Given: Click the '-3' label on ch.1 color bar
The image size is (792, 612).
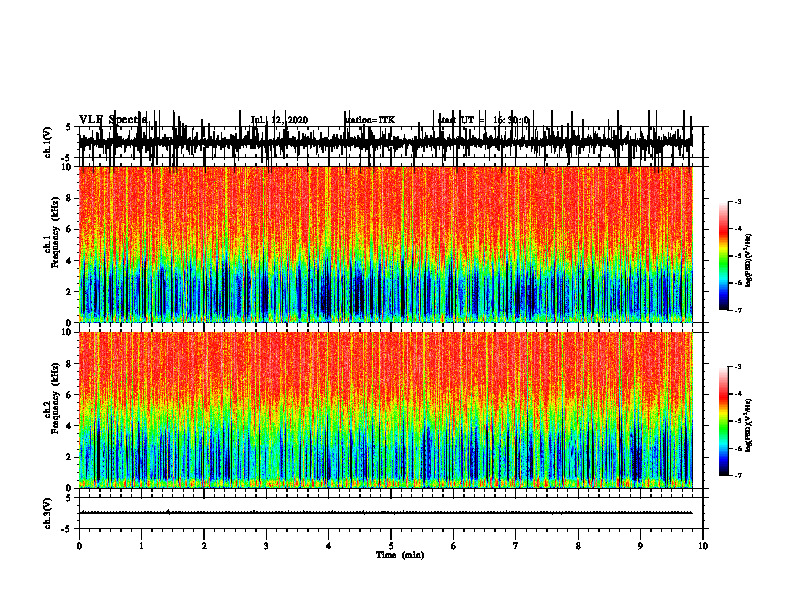Looking at the screenshot, I should coord(738,201).
